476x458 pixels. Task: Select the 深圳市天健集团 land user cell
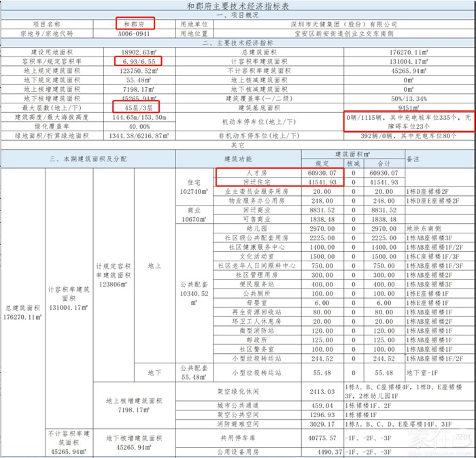(x=345, y=23)
